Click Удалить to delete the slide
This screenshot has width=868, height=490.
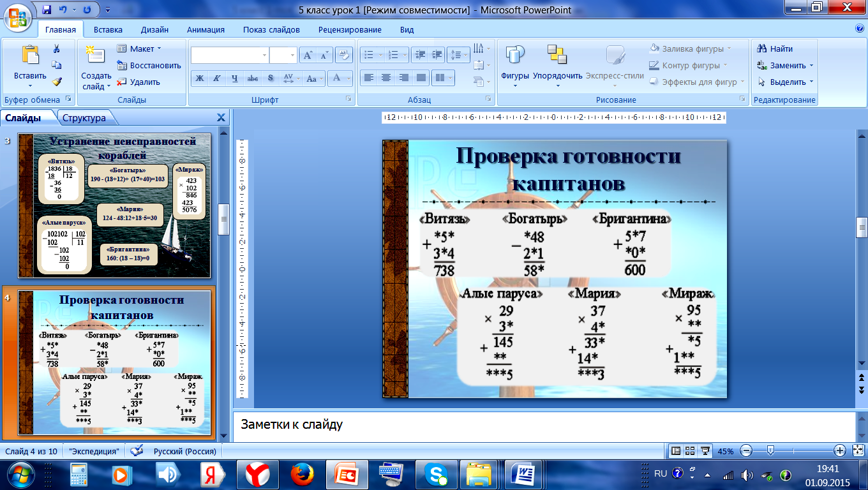[138, 82]
